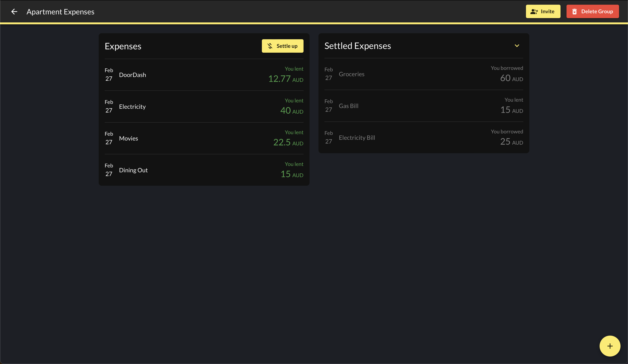Click the add person icon in Invite

[534, 11]
